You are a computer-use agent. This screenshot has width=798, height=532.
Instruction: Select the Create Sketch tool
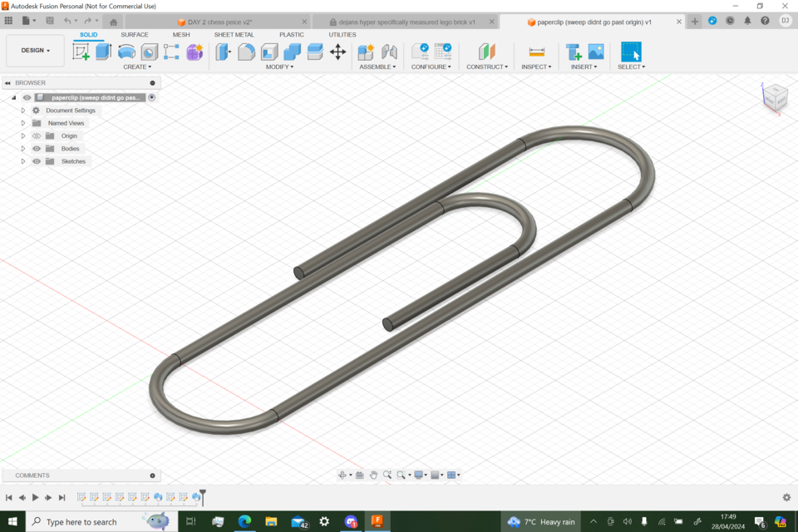[x=81, y=52]
